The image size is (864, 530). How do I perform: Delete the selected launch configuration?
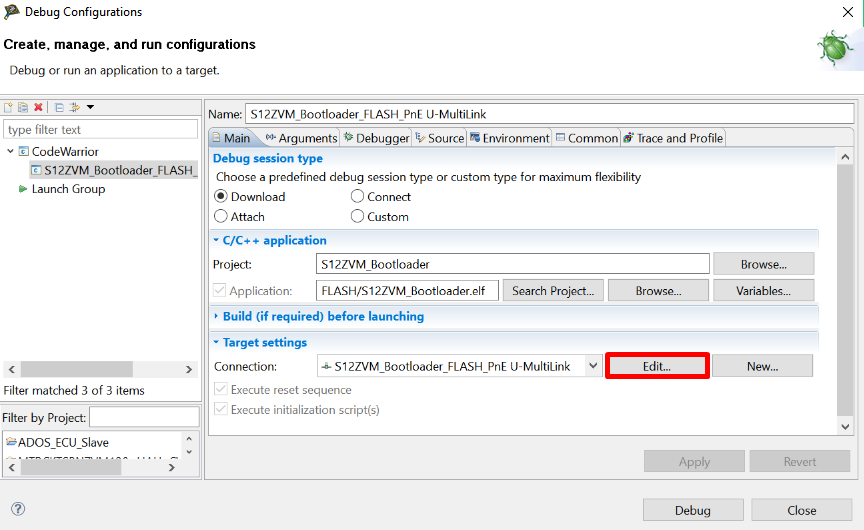coord(38,107)
